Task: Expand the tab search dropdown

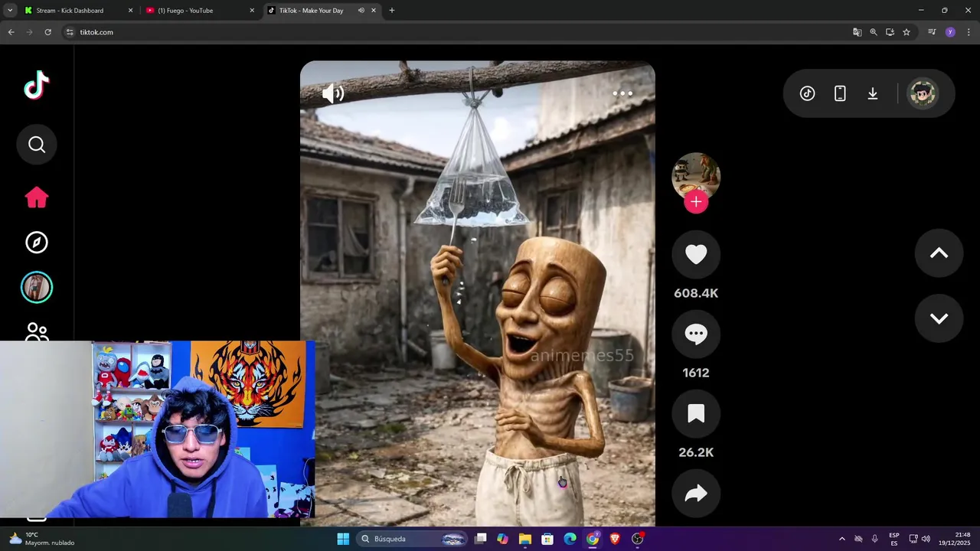Action: point(9,11)
